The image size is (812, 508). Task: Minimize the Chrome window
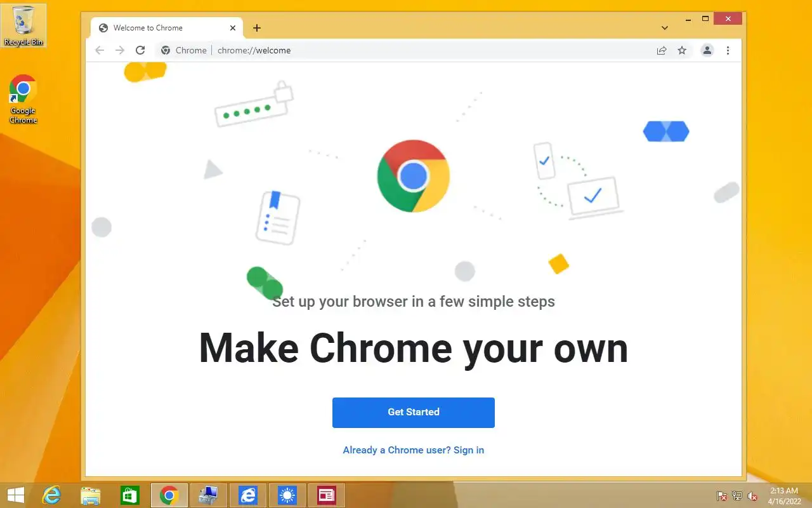point(688,19)
